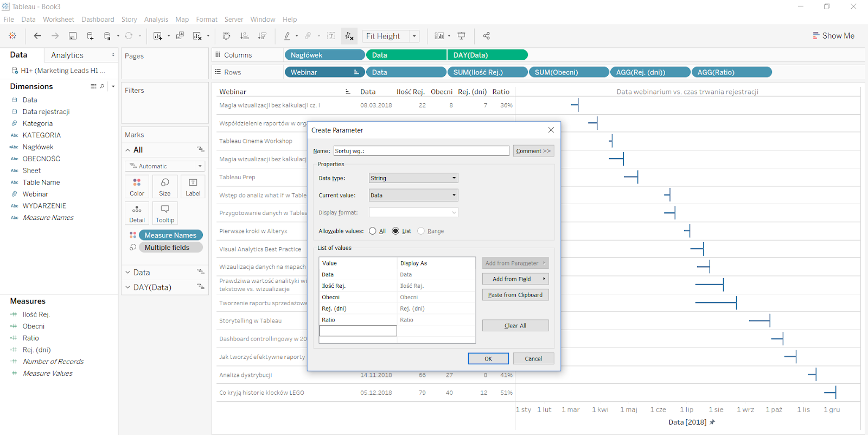Open the Color marks card

(x=137, y=186)
